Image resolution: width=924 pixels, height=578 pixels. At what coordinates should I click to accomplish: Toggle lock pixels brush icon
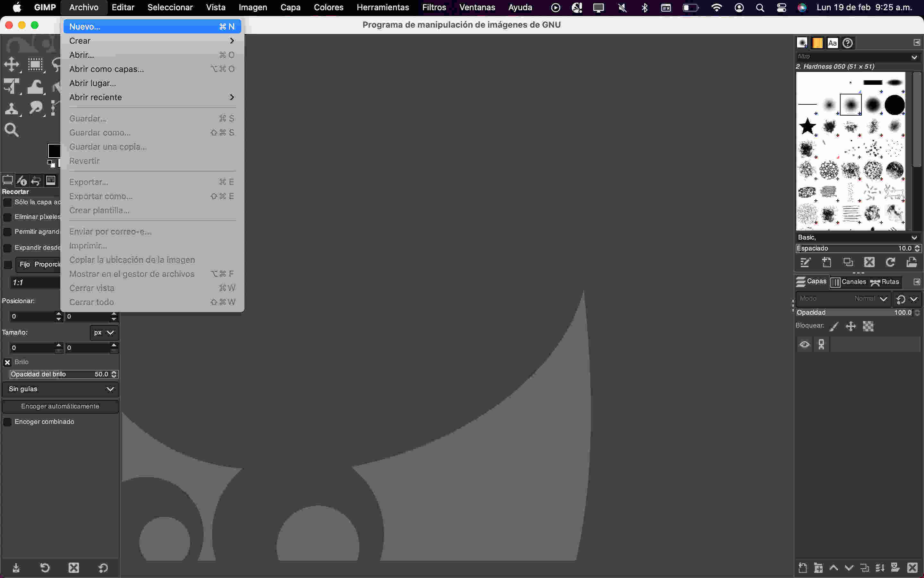[834, 326]
